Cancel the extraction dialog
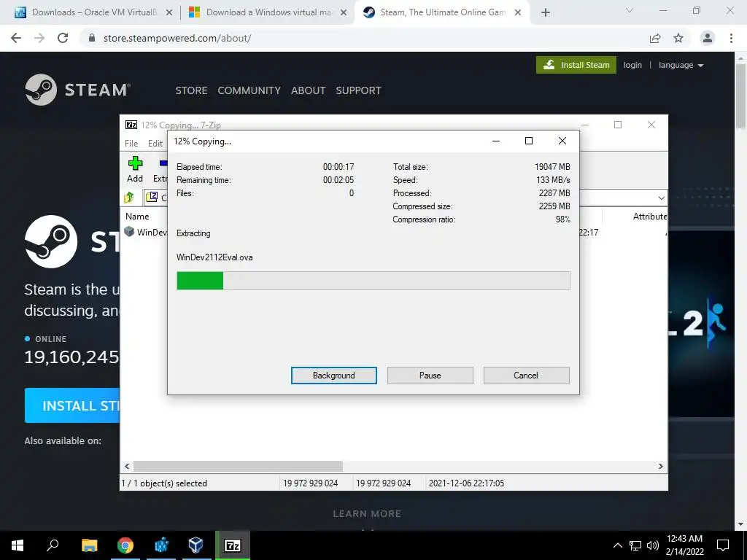The width and height of the screenshot is (747, 560). [x=526, y=376]
